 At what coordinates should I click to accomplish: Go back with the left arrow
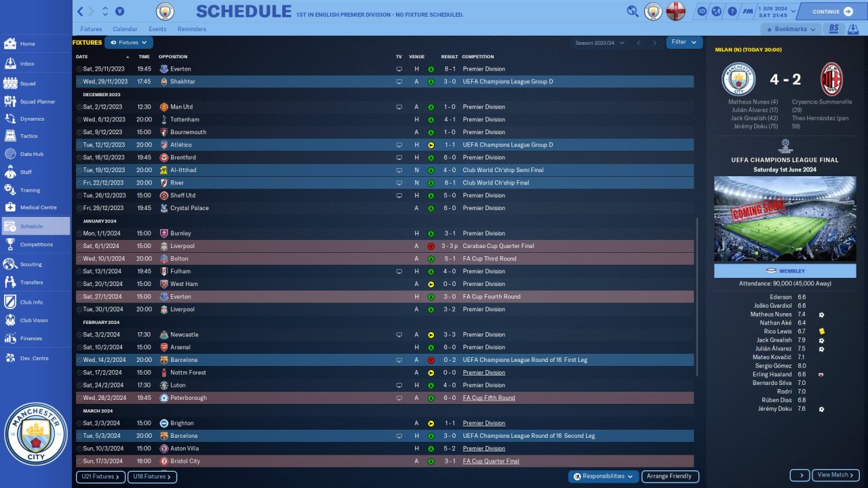(x=80, y=12)
